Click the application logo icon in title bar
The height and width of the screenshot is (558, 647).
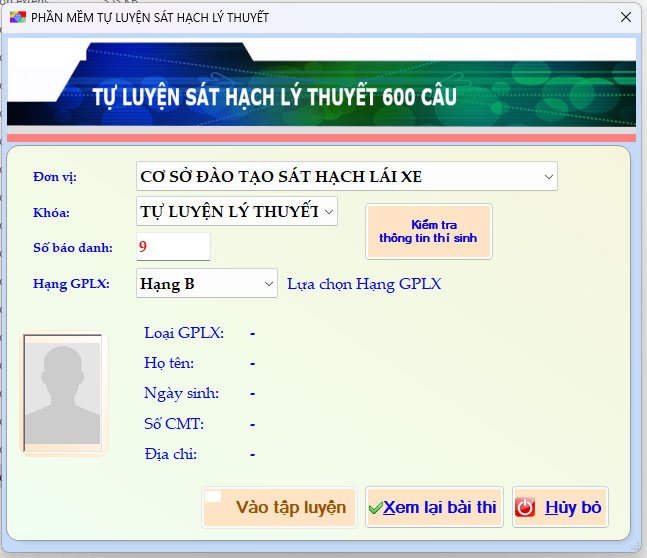[x=18, y=17]
